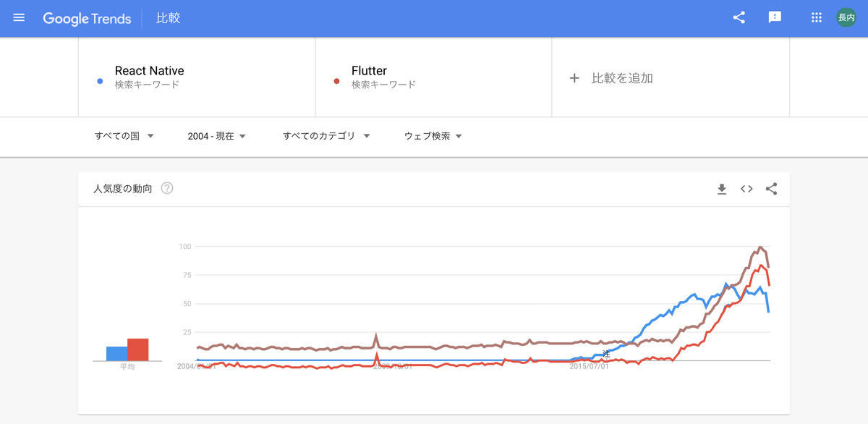Open the embed code icon
Image resolution: width=868 pixels, height=424 pixels.
tap(746, 189)
